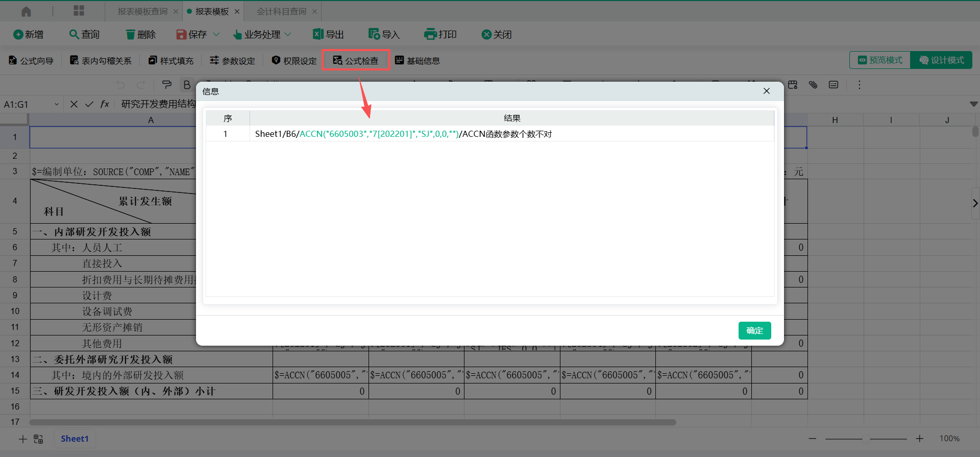Export report via 导出 button
This screenshot has width=980, height=457.
pyautogui.click(x=328, y=34)
